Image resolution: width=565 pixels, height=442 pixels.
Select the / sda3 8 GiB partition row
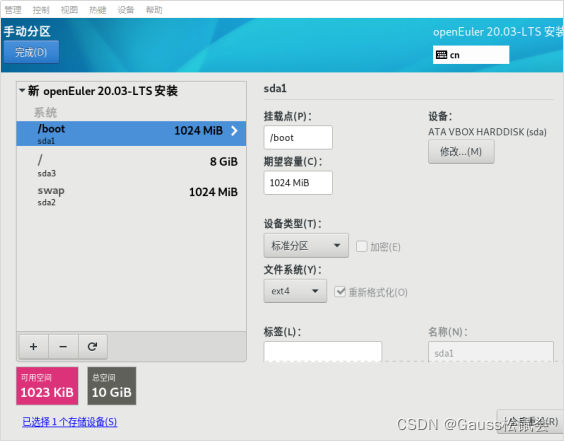[x=131, y=165]
